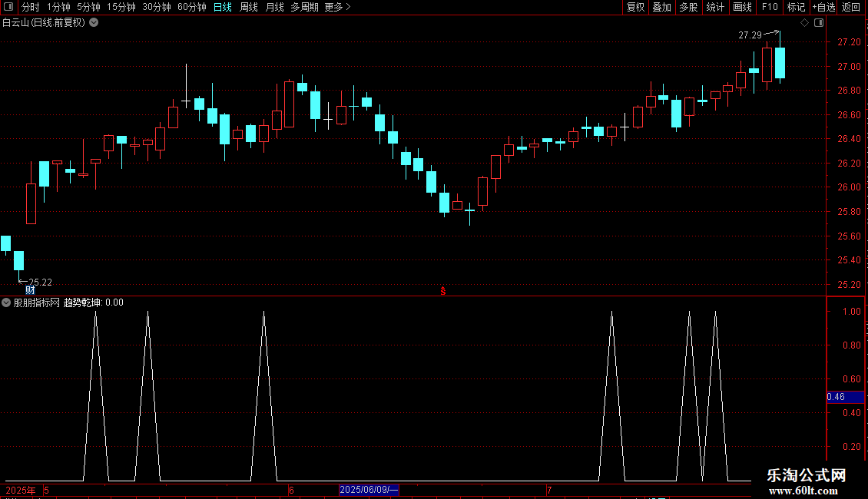Click the 27.29 high price label
This screenshot has width=868, height=499.
pyautogui.click(x=750, y=35)
